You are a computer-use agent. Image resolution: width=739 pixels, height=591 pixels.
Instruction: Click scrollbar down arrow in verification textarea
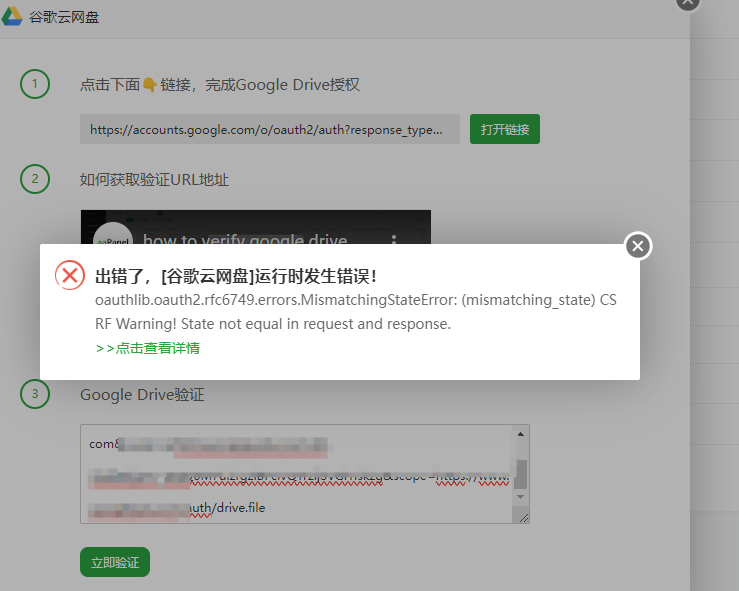(x=521, y=497)
